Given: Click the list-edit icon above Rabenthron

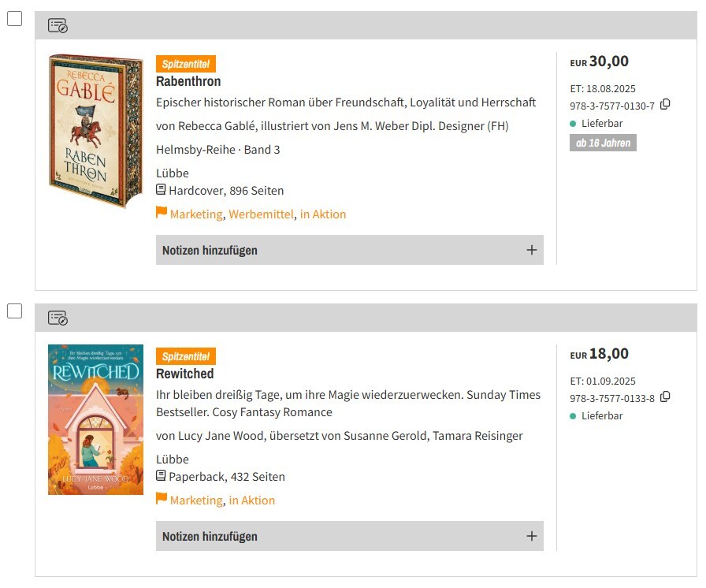Looking at the screenshot, I should [x=58, y=26].
